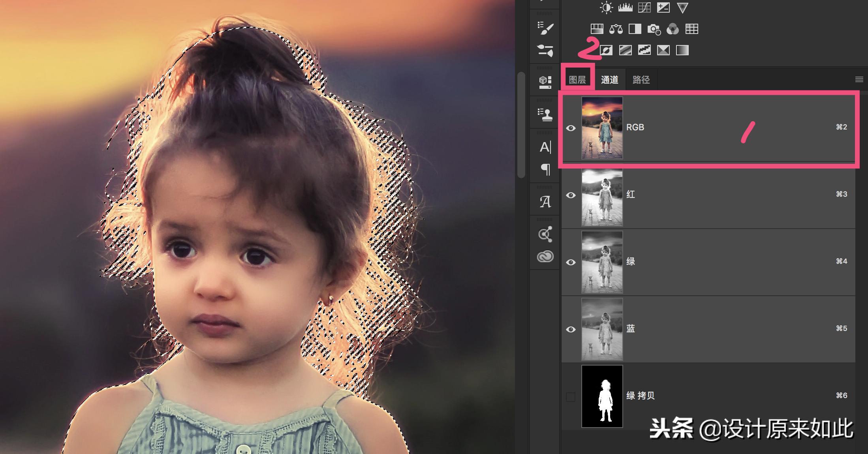Add a Brightness/Contrast adjustment
The image size is (868, 454).
tap(606, 8)
